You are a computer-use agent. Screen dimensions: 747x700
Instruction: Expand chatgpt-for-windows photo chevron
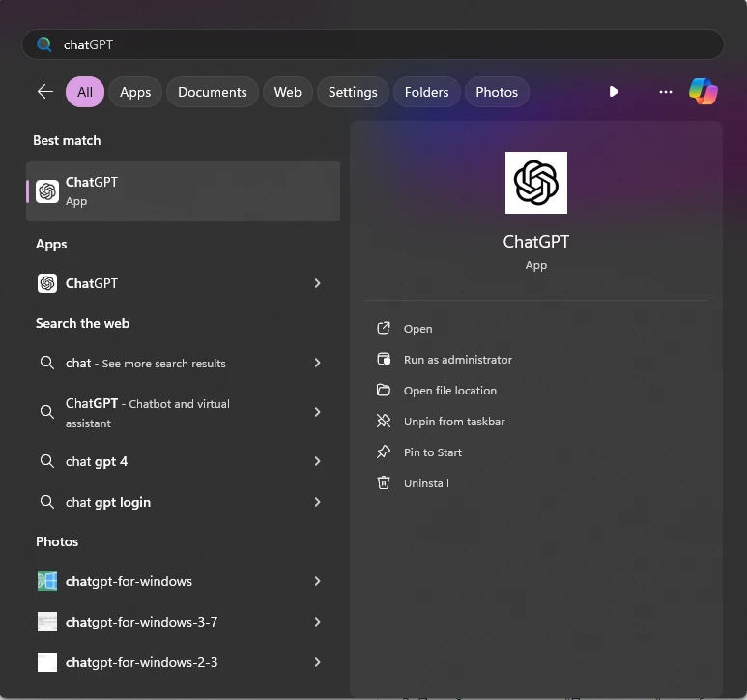[x=317, y=581]
